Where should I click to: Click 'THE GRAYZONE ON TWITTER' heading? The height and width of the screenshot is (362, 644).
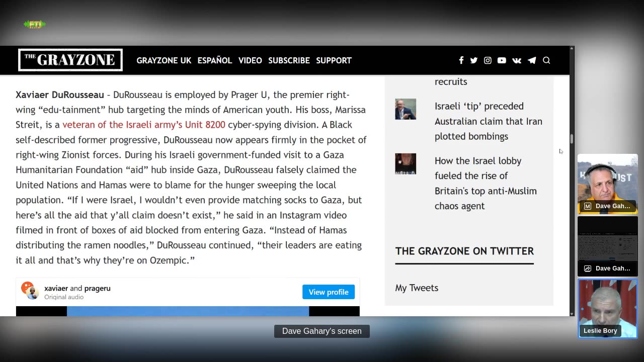[x=464, y=251]
